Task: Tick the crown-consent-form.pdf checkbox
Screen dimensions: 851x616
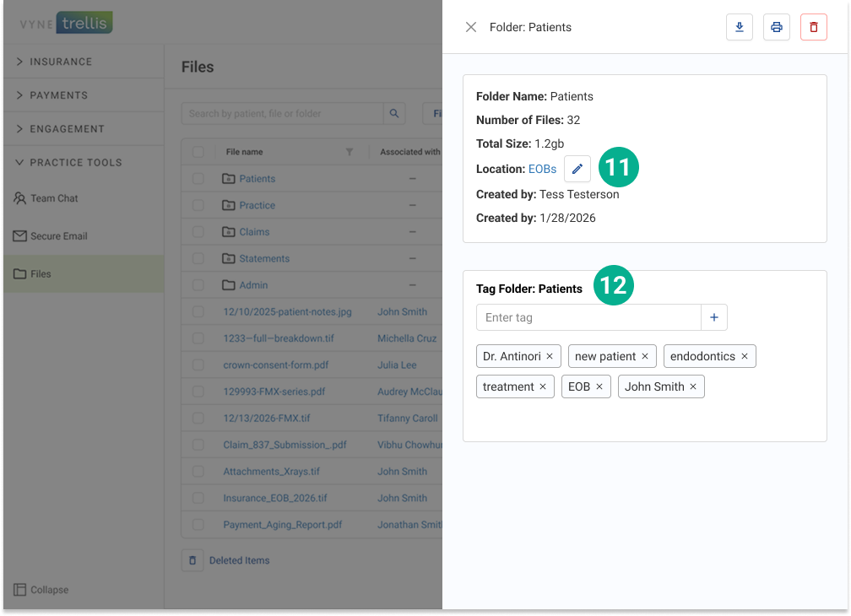Action: click(x=198, y=365)
